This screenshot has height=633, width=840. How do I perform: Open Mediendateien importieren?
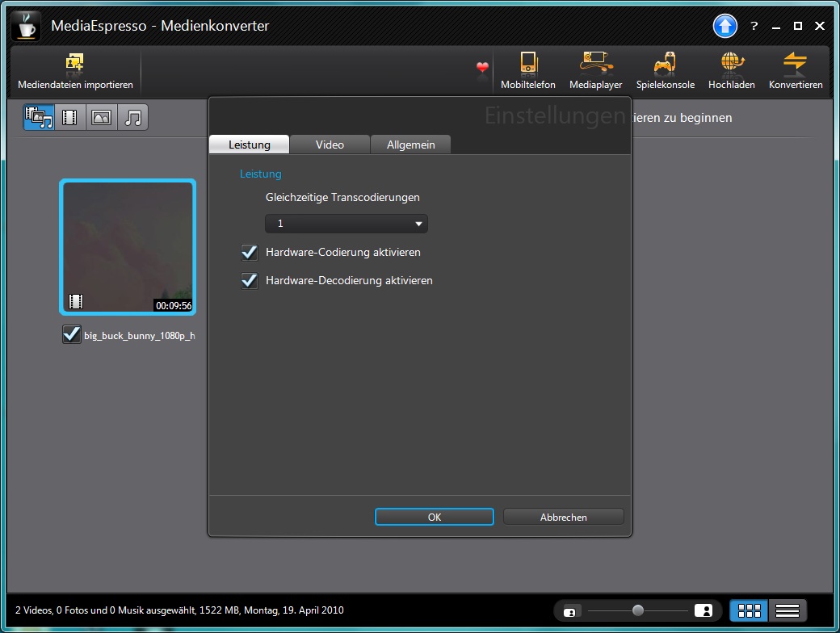point(75,71)
